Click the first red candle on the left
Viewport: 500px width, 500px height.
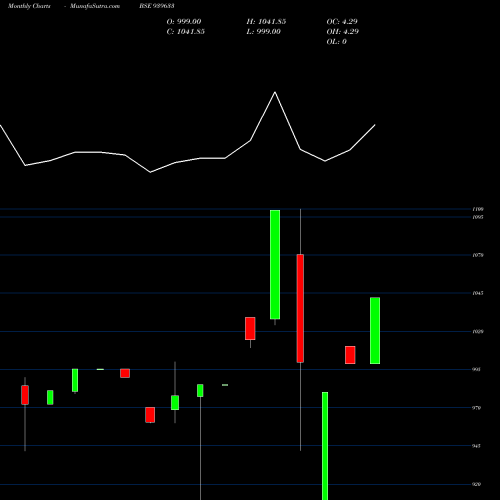(25, 395)
